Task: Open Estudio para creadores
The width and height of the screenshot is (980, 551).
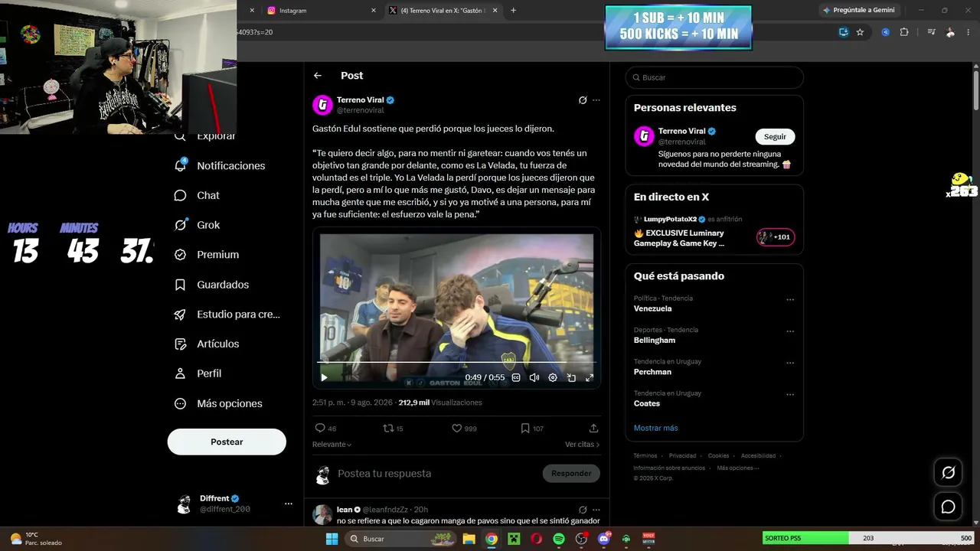Action: [x=227, y=314]
